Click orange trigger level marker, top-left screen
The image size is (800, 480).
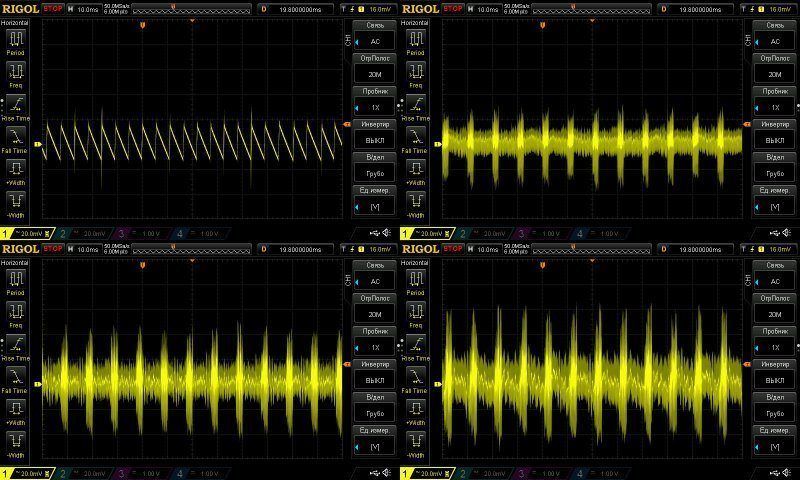click(347, 124)
